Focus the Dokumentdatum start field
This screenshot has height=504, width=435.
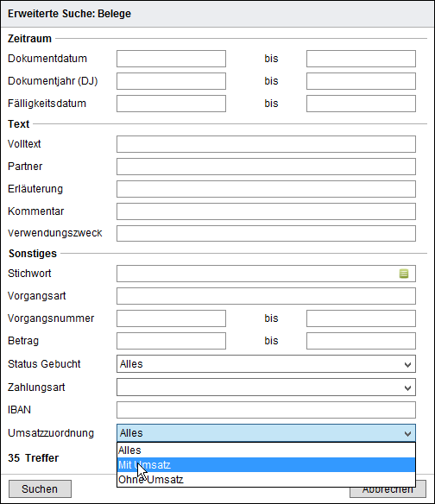172,59
